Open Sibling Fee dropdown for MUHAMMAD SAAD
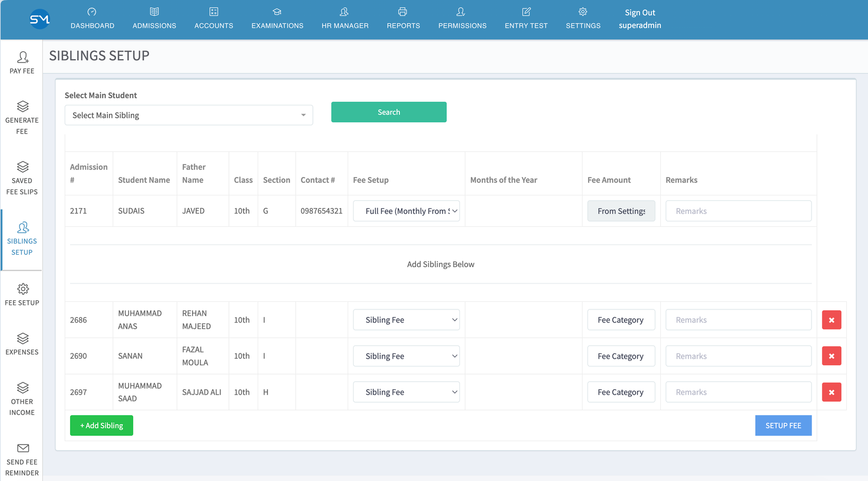 pyautogui.click(x=406, y=392)
